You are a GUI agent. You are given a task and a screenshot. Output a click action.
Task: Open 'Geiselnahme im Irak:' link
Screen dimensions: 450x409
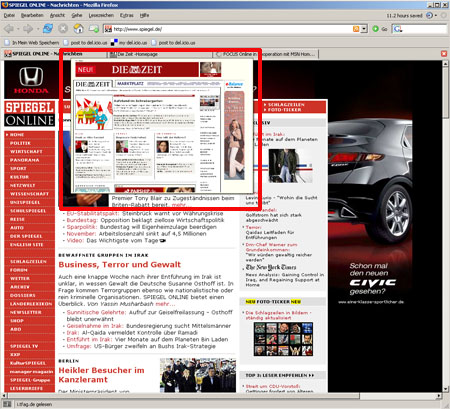pyautogui.click(x=95, y=326)
